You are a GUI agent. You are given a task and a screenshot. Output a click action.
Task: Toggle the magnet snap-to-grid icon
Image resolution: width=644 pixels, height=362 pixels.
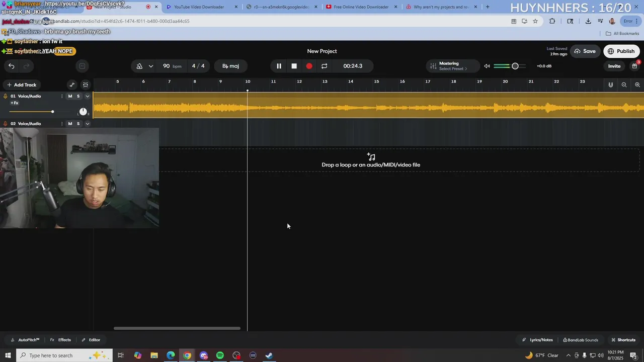pyautogui.click(x=611, y=85)
